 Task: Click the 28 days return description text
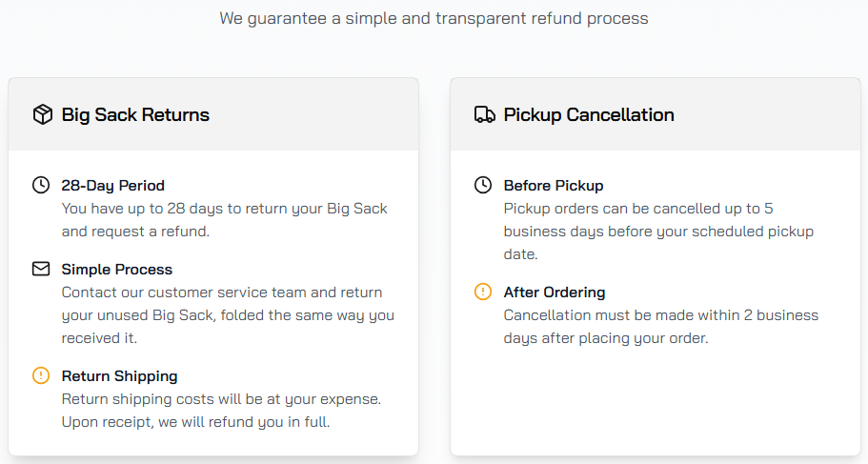[x=224, y=219]
